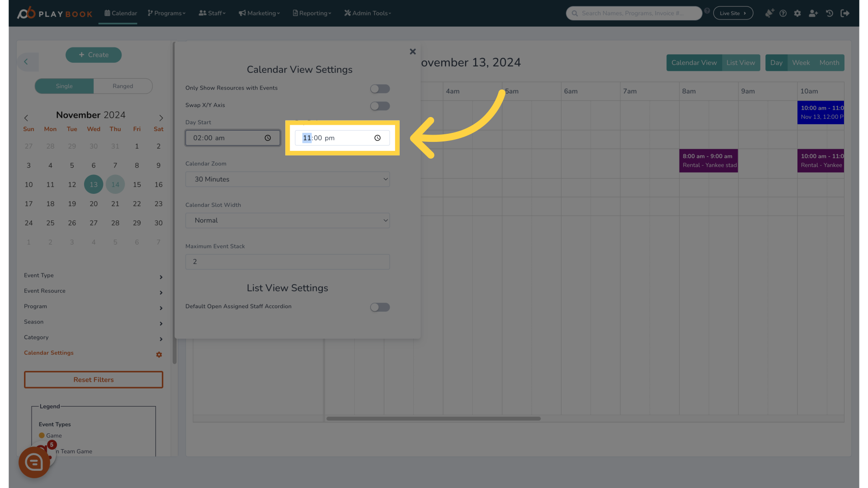Toggle Default Open Assigned Staff Accordion

[x=380, y=307]
